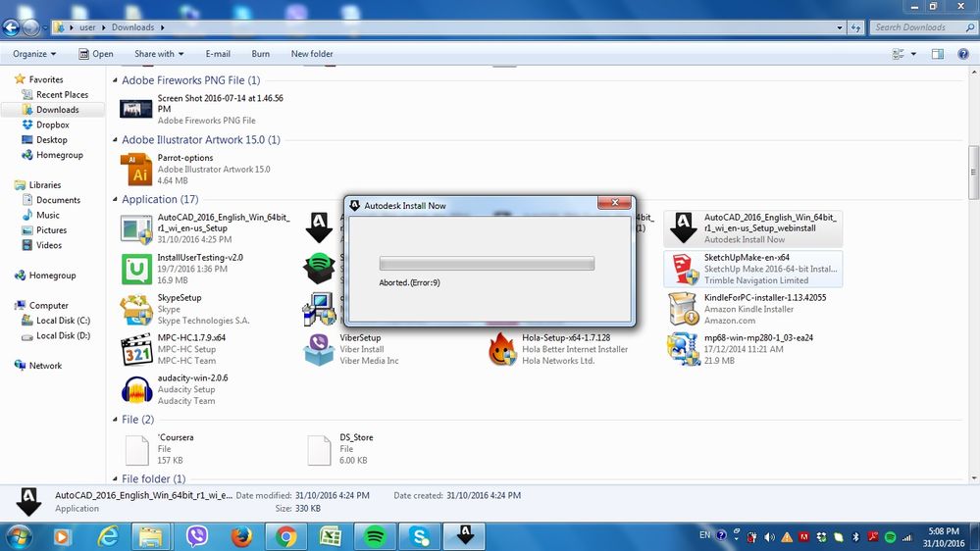Click the Spotify installer icon in file list

(320, 270)
